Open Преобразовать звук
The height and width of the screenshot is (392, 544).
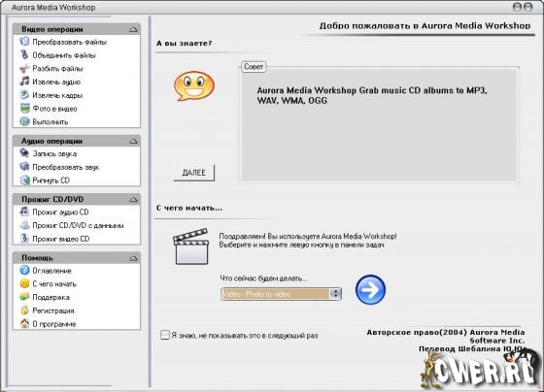(66, 167)
